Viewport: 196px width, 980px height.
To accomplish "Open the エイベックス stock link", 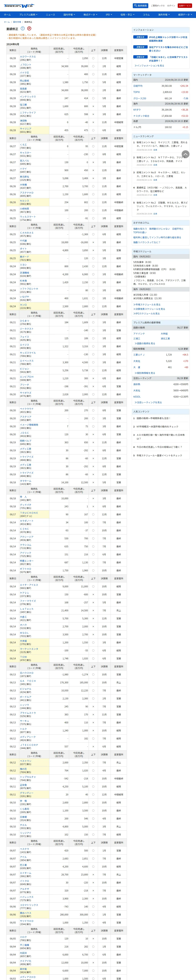I will pos(27,361).
